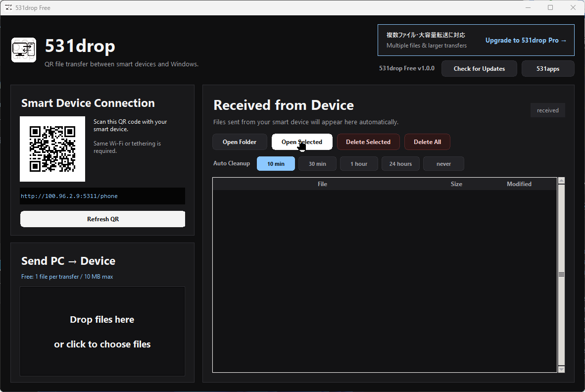This screenshot has height=392, width=585.
Task: Click the Free: 1 file per transfer text
Action: pos(67,276)
